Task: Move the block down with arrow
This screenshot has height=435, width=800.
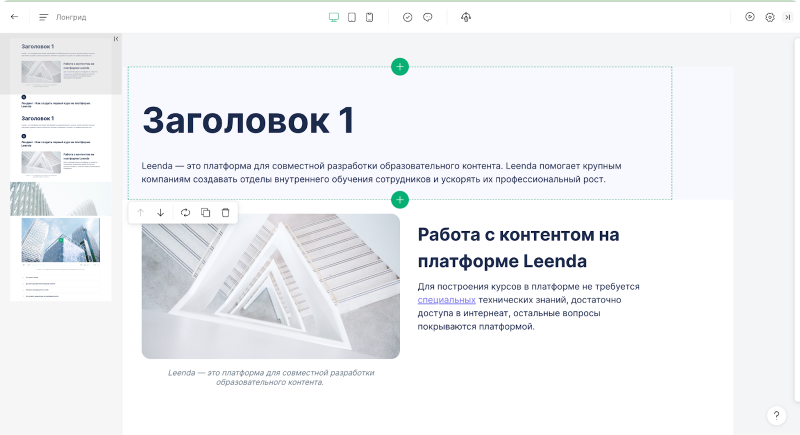Action: point(160,213)
